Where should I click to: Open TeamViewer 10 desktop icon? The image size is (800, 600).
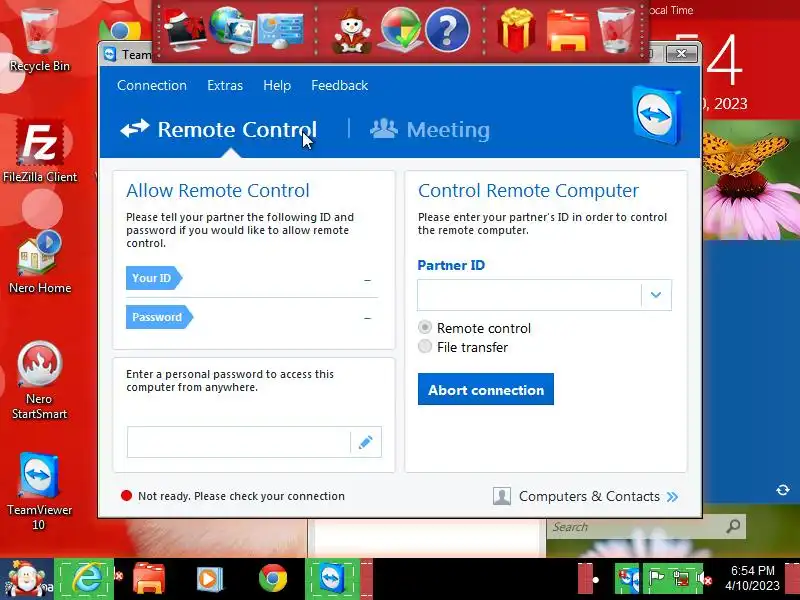point(39,492)
